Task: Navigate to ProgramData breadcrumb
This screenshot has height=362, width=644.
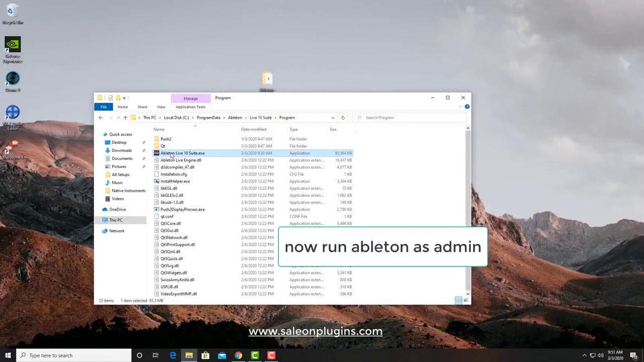Action: tap(208, 118)
